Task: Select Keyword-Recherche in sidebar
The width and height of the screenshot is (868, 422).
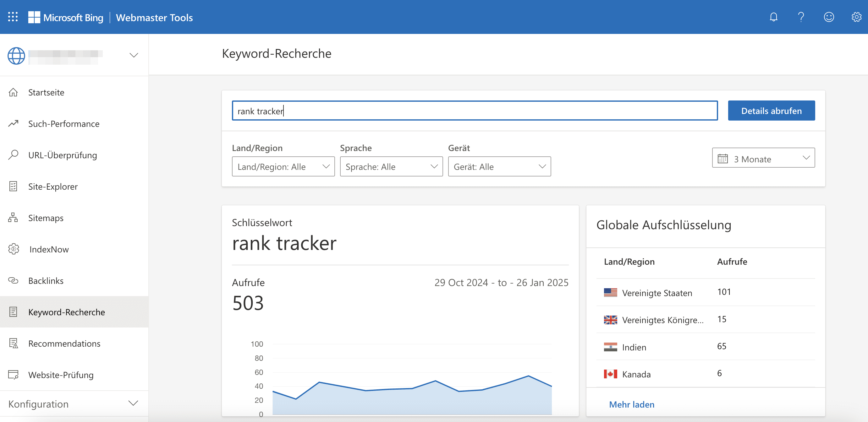Action: [74, 312]
